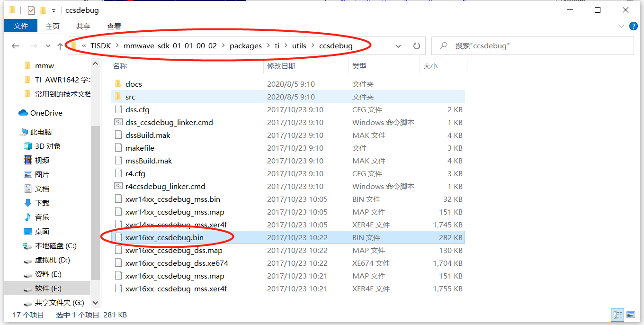
Task: Open the 3D 对象 folder icon in sidebar
Action: point(28,146)
